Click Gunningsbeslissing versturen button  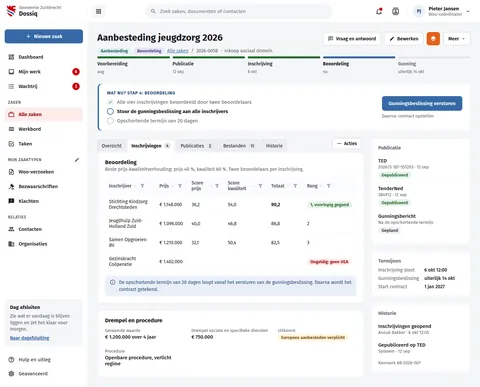pos(422,103)
